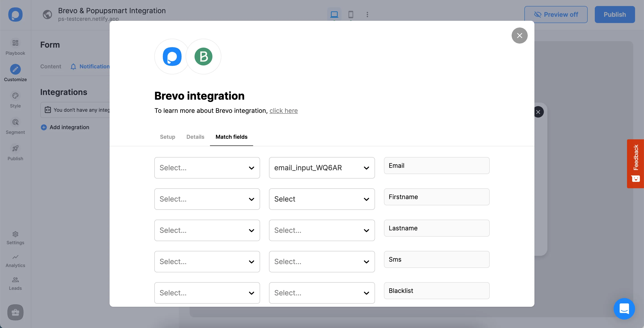Click the Email field name box

(436, 166)
